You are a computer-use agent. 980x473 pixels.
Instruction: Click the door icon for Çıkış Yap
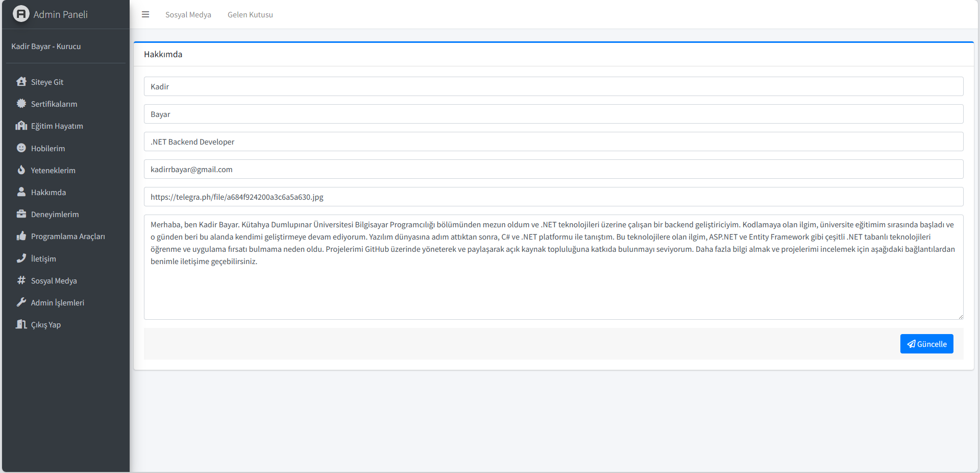pos(21,324)
